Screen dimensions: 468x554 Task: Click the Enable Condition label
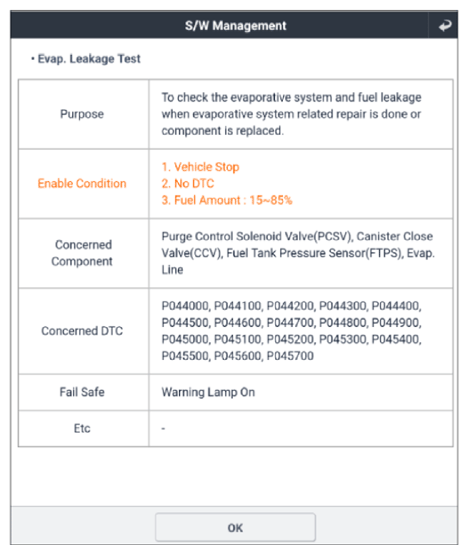tap(82, 184)
